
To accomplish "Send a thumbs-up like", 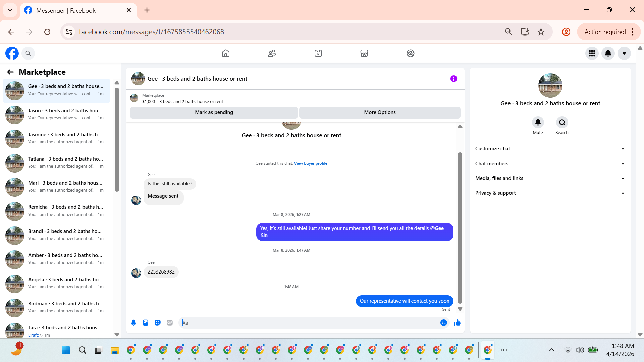I will (x=457, y=323).
